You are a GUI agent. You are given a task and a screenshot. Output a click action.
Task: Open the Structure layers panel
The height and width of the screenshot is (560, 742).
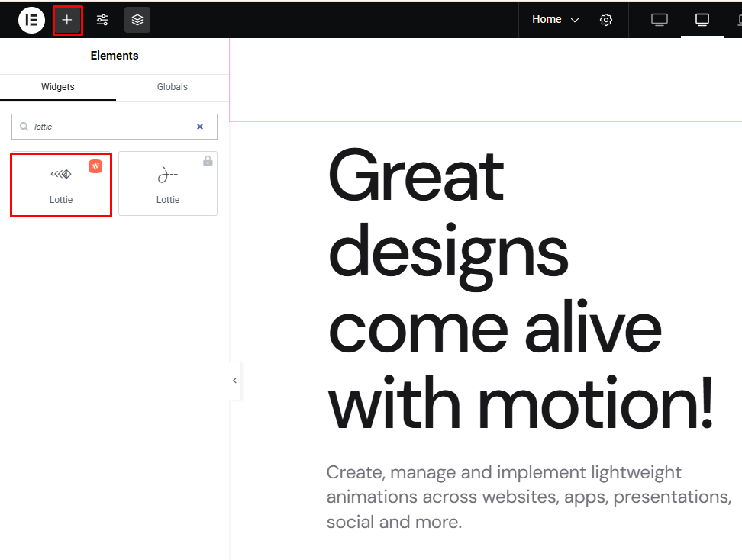click(137, 20)
